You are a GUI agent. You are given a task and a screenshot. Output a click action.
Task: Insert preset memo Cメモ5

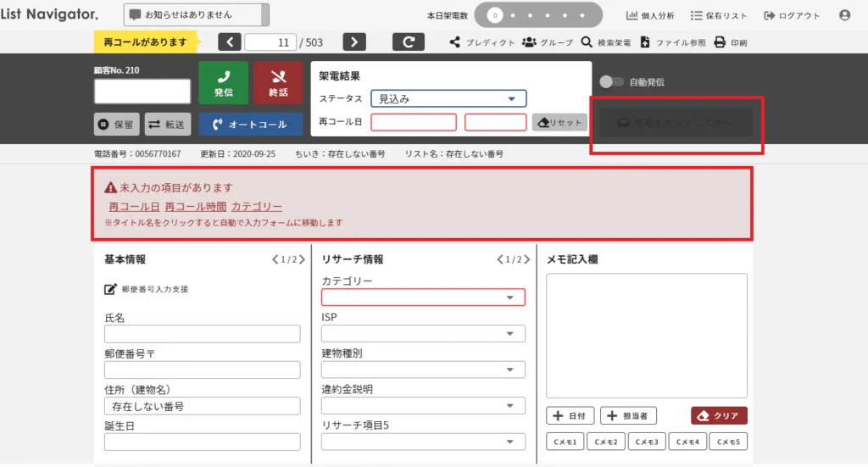click(x=728, y=442)
